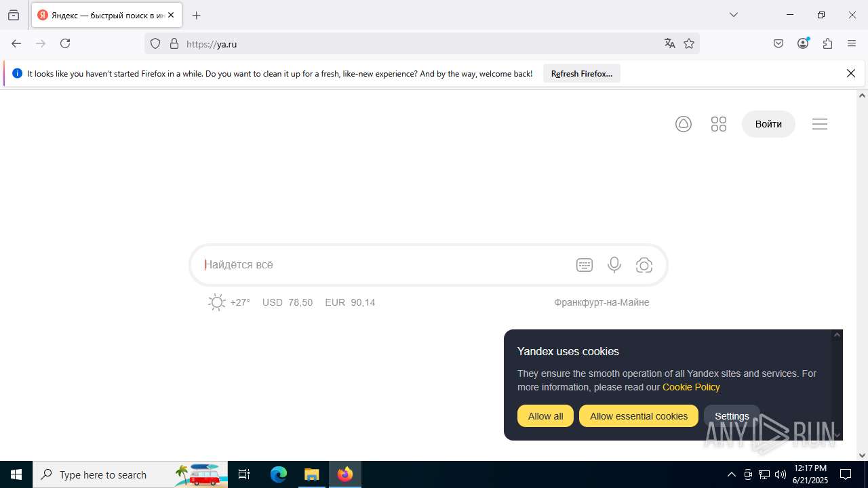Click the Войти login button
Image resolution: width=868 pixels, height=488 pixels.
click(768, 124)
